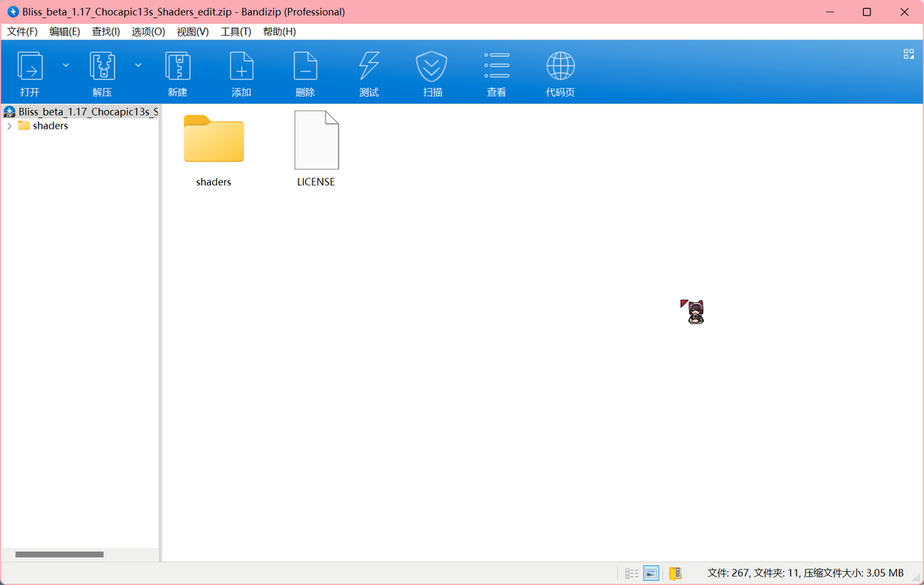The width and height of the screenshot is (924, 585).
Task: Run the 测试 (Test) archive tool
Action: (x=369, y=73)
